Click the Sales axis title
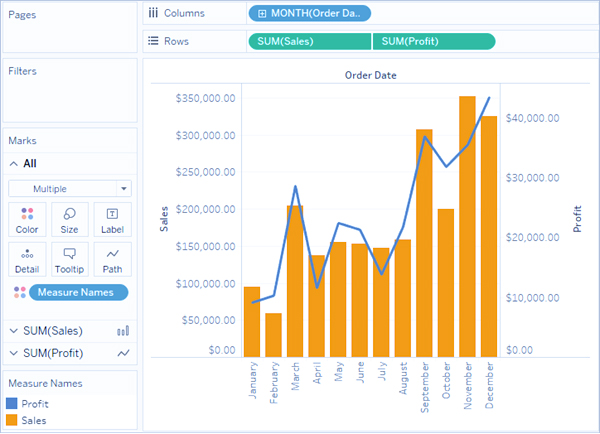Image resolution: width=600 pixels, height=434 pixels. 164,219
